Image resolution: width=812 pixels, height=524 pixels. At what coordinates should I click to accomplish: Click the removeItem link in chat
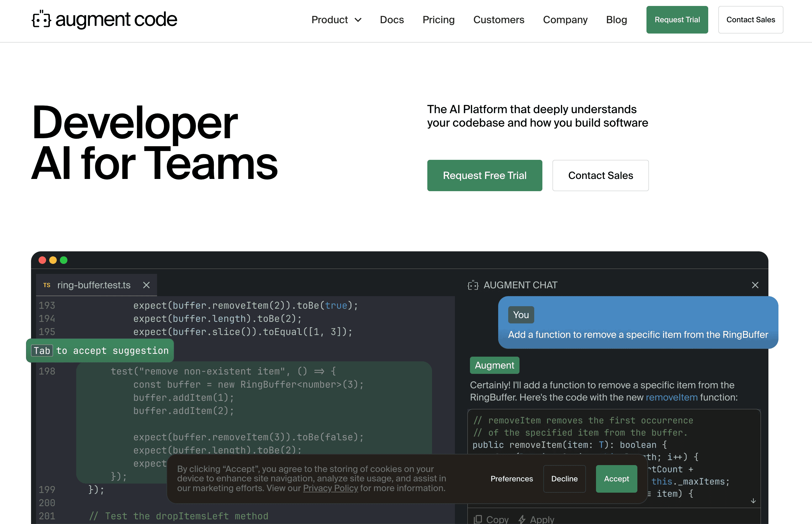672,397
